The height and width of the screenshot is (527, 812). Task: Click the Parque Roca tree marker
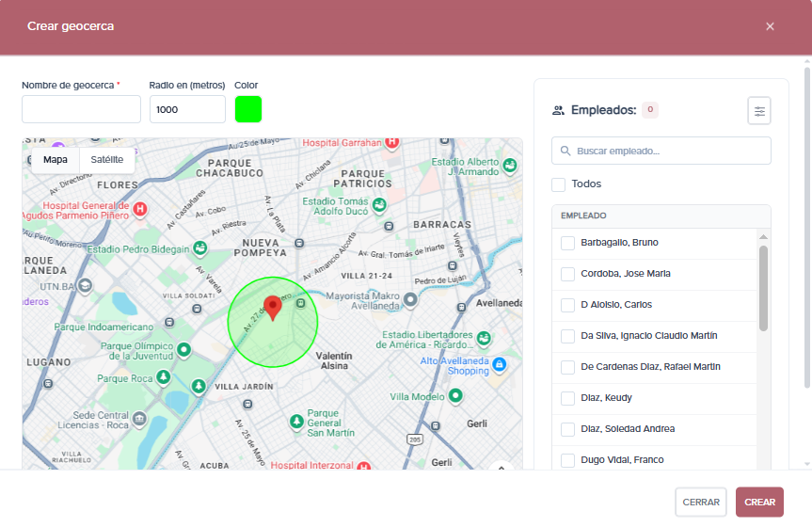click(x=164, y=376)
